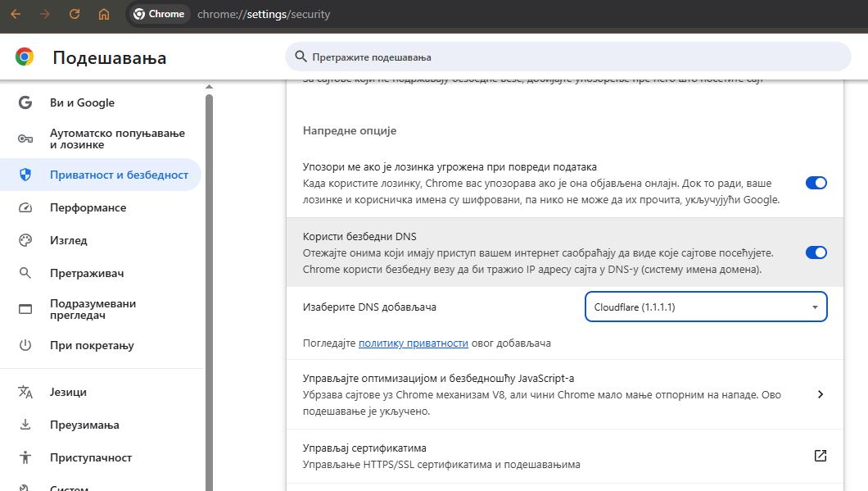Go back with the browser back arrow
This screenshot has height=491, width=868.
coord(16,14)
